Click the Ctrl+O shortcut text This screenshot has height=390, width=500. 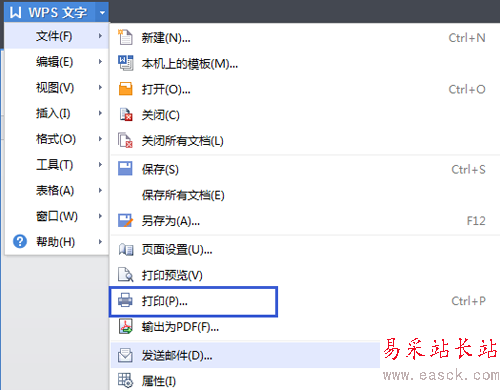(x=467, y=89)
